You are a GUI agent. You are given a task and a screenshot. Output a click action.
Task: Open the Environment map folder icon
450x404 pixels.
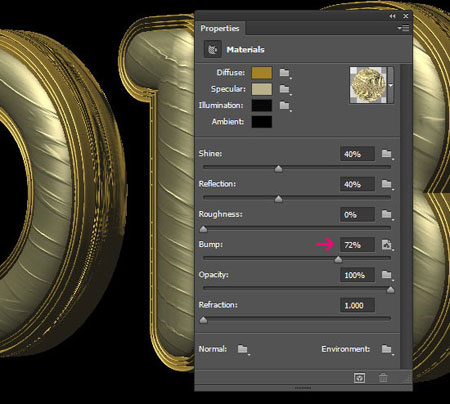[387, 349]
